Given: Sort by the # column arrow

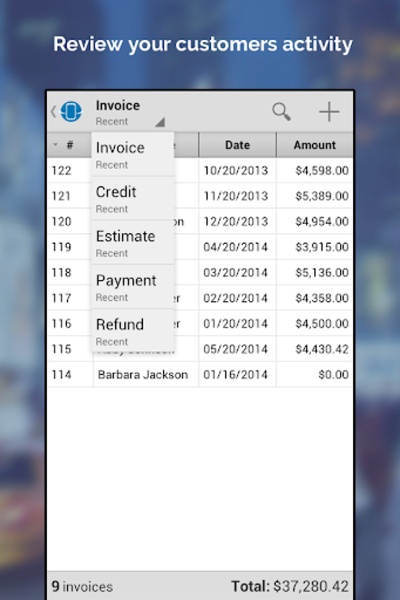Looking at the screenshot, I should [x=56, y=145].
